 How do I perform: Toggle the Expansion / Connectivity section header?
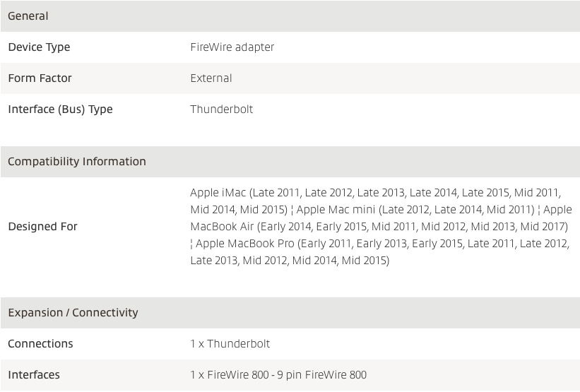[73, 313]
